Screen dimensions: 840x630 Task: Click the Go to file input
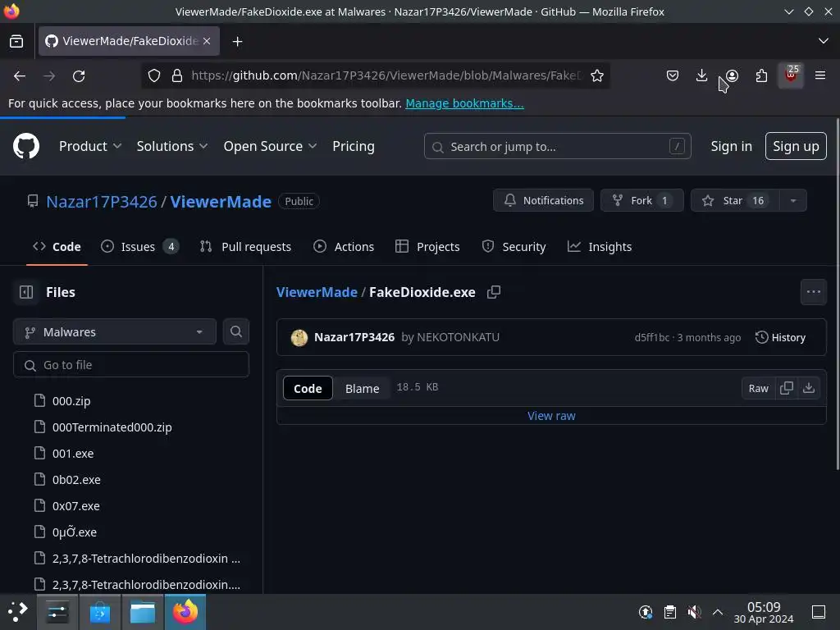(x=130, y=365)
